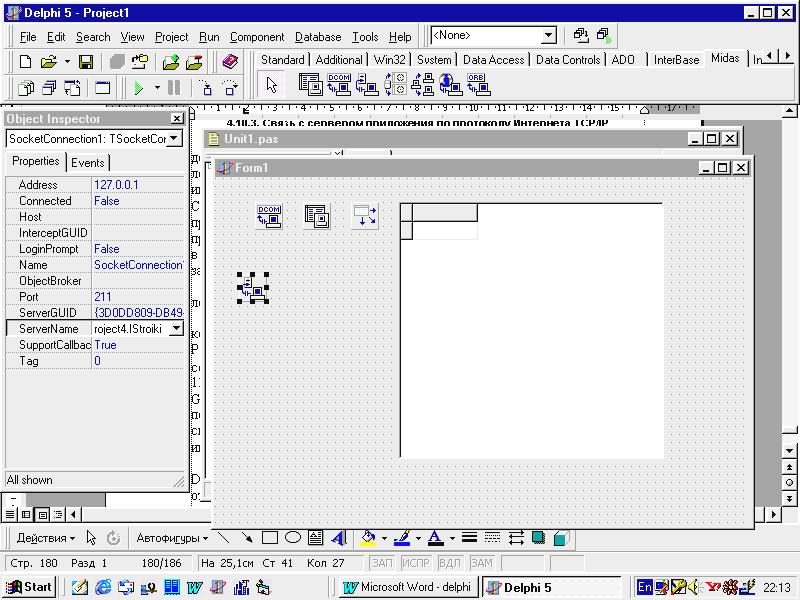The width and height of the screenshot is (800, 600).
Task: Select the arrow pointer in component palette
Action: pyautogui.click(x=271, y=85)
